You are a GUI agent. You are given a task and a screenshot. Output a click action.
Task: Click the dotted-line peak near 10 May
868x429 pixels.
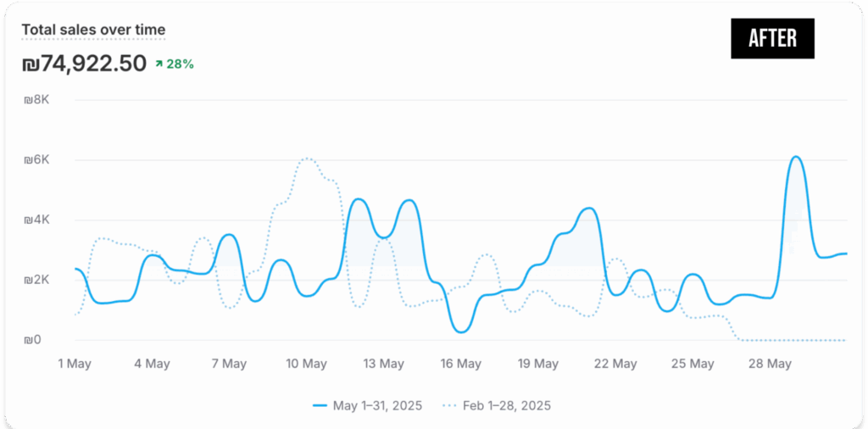(x=309, y=159)
